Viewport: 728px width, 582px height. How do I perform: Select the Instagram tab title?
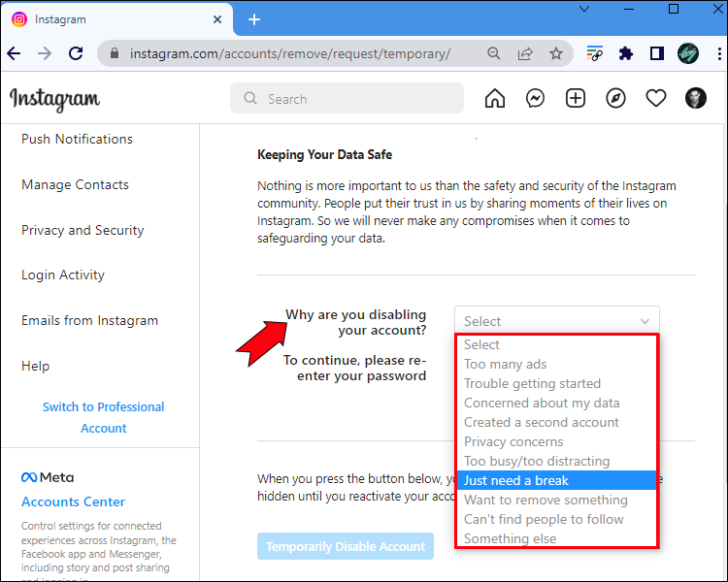[60, 19]
